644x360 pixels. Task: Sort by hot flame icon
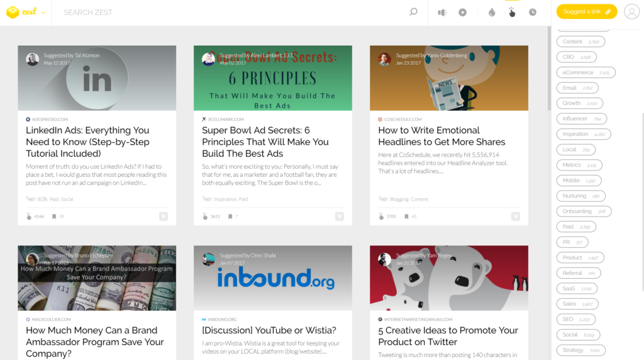click(492, 13)
